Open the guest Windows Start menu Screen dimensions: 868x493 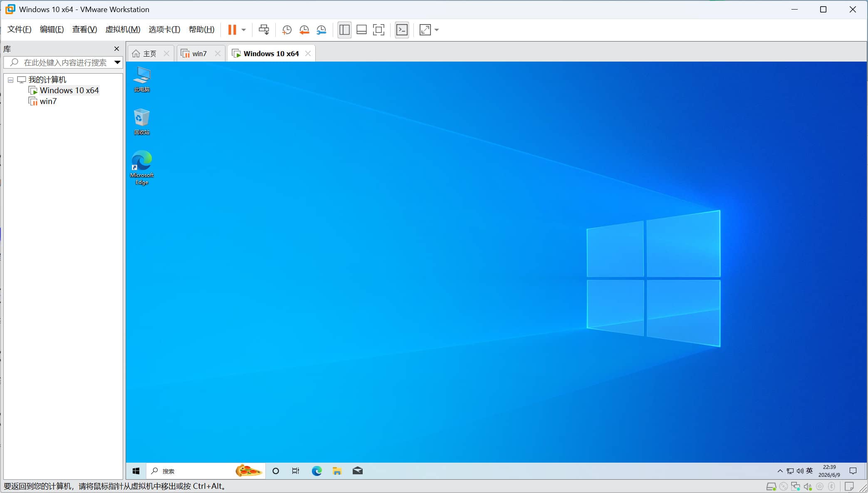[x=136, y=471]
